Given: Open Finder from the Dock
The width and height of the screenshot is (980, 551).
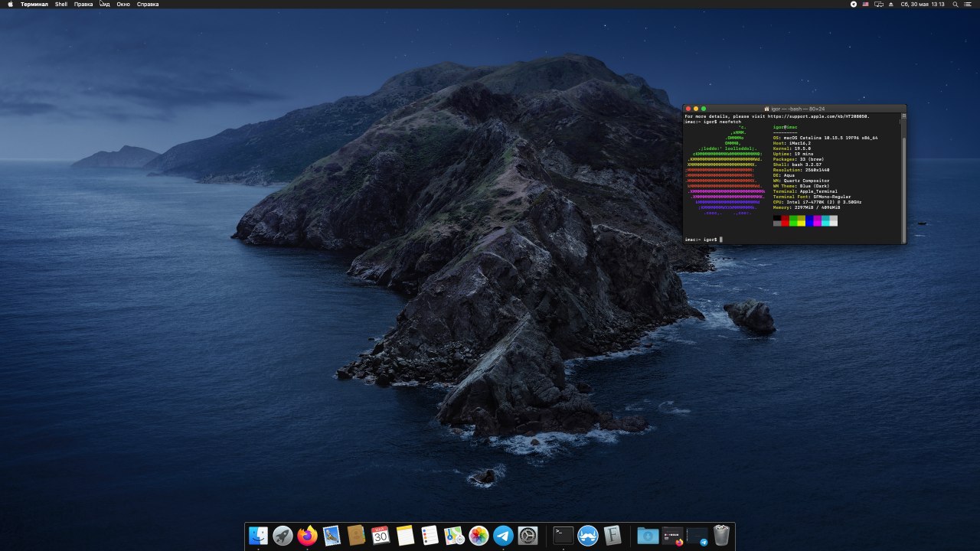Looking at the screenshot, I should [259, 536].
